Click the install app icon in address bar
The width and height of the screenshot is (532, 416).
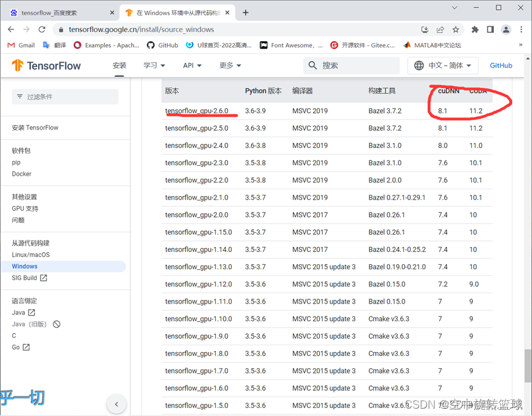(x=425, y=29)
